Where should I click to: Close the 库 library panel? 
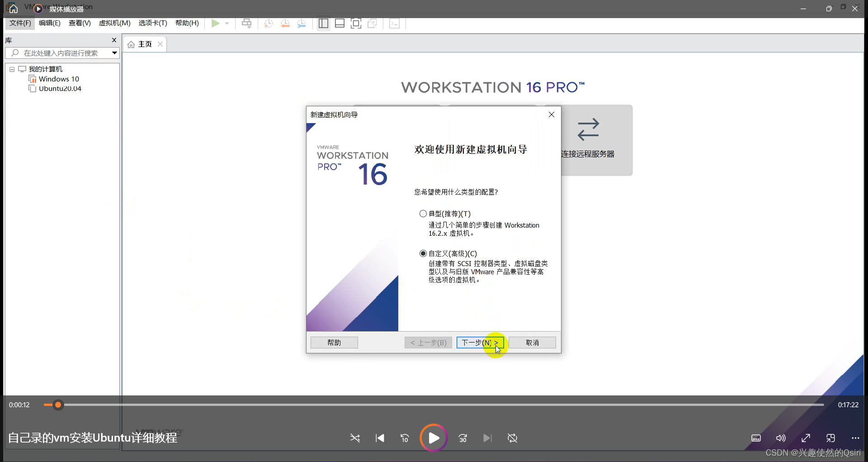[114, 40]
